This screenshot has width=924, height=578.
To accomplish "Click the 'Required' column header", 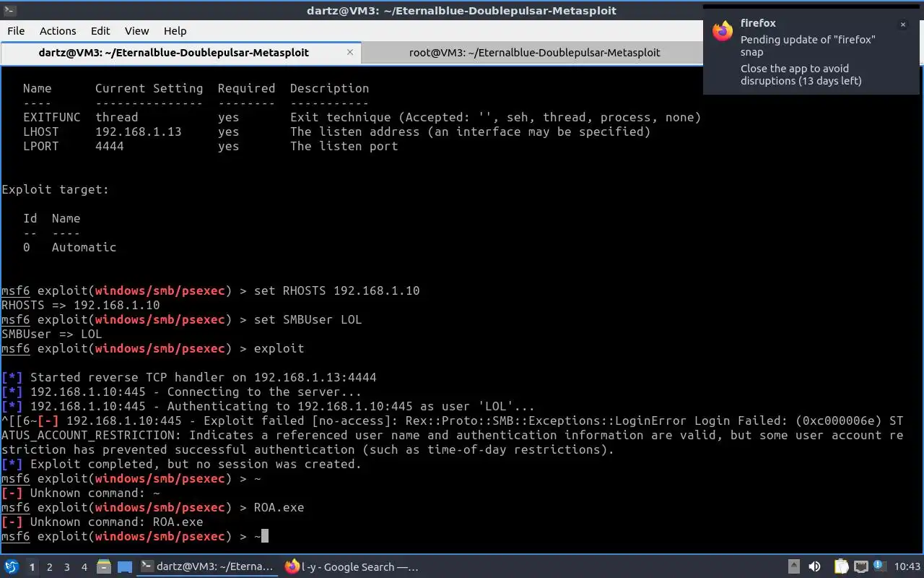I will coord(247,88).
